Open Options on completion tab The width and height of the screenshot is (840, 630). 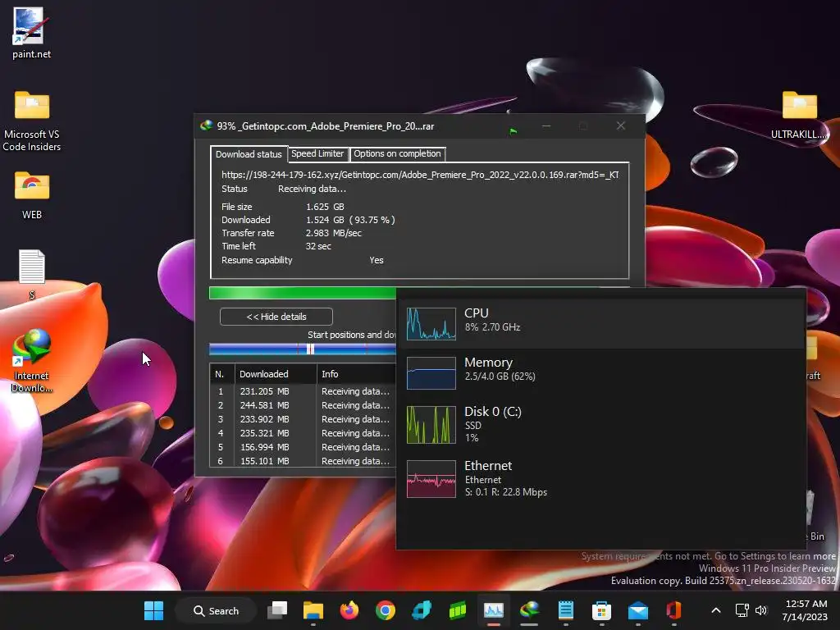[x=397, y=153]
